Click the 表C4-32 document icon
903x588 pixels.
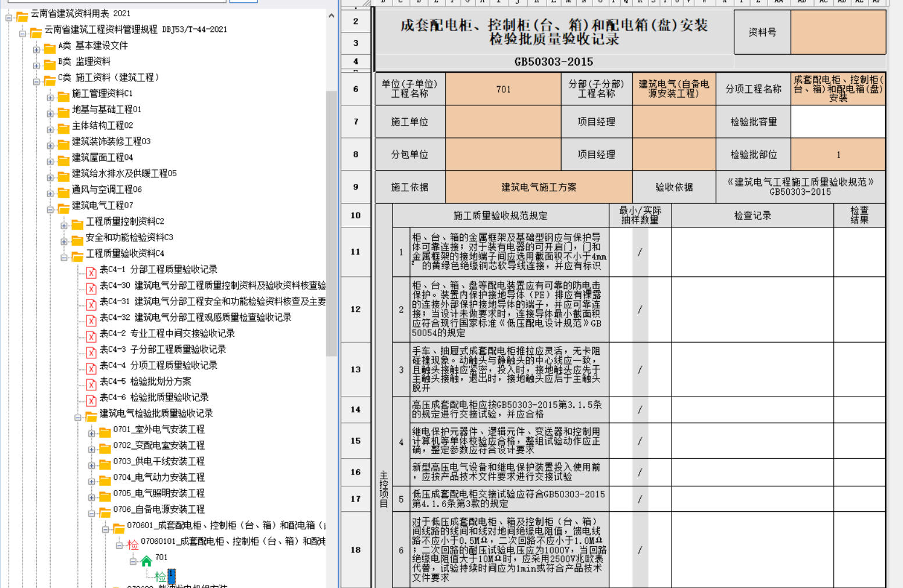point(91,319)
